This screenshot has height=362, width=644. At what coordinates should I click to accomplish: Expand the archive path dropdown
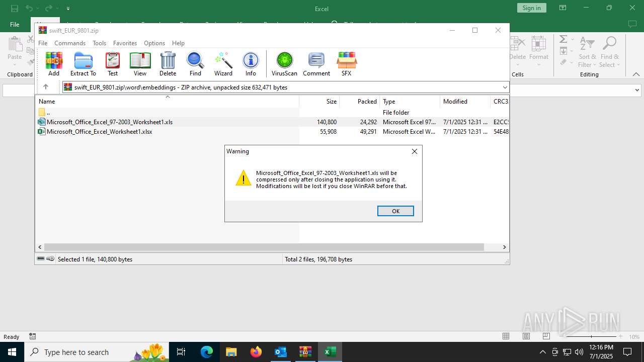pyautogui.click(x=505, y=87)
